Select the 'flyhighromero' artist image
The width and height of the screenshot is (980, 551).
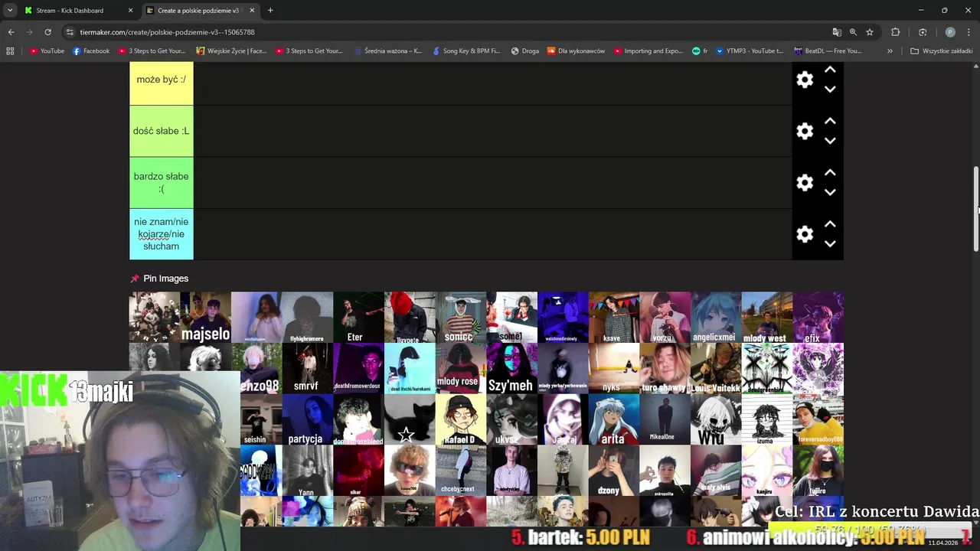point(307,317)
